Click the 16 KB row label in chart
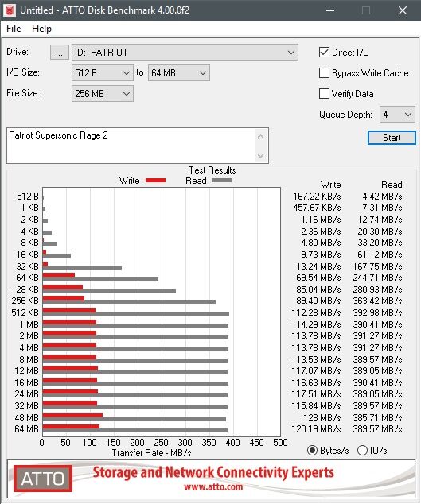The width and height of the screenshot is (421, 504). 27,255
